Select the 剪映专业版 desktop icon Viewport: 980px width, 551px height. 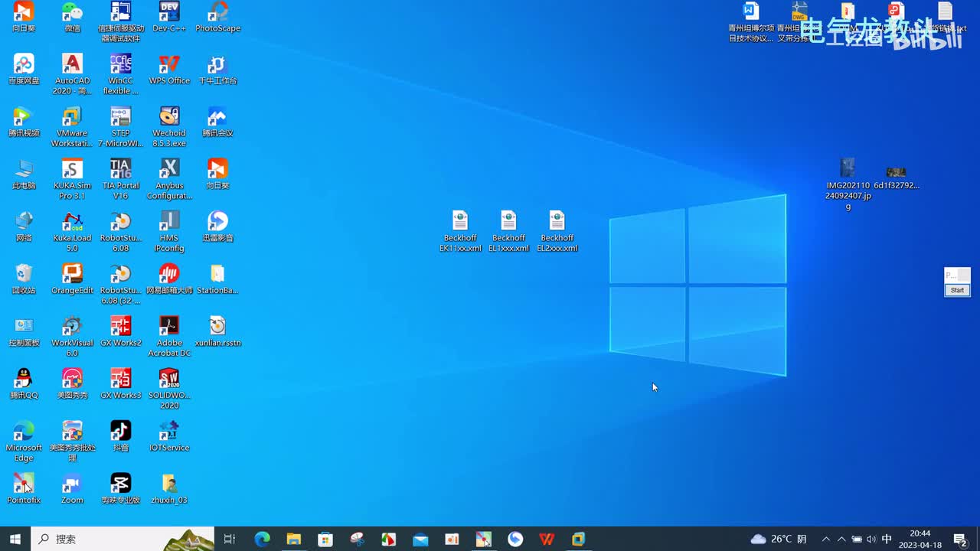tap(121, 489)
